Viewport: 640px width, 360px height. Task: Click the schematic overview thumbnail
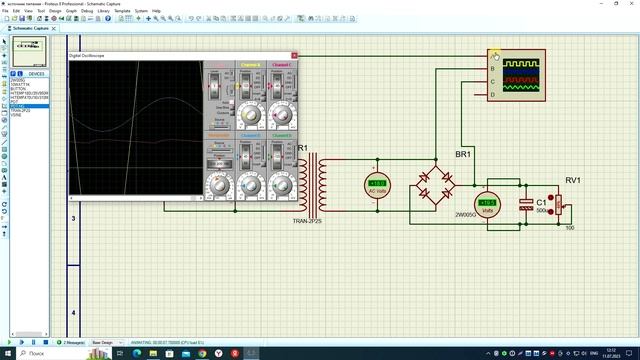click(29, 51)
